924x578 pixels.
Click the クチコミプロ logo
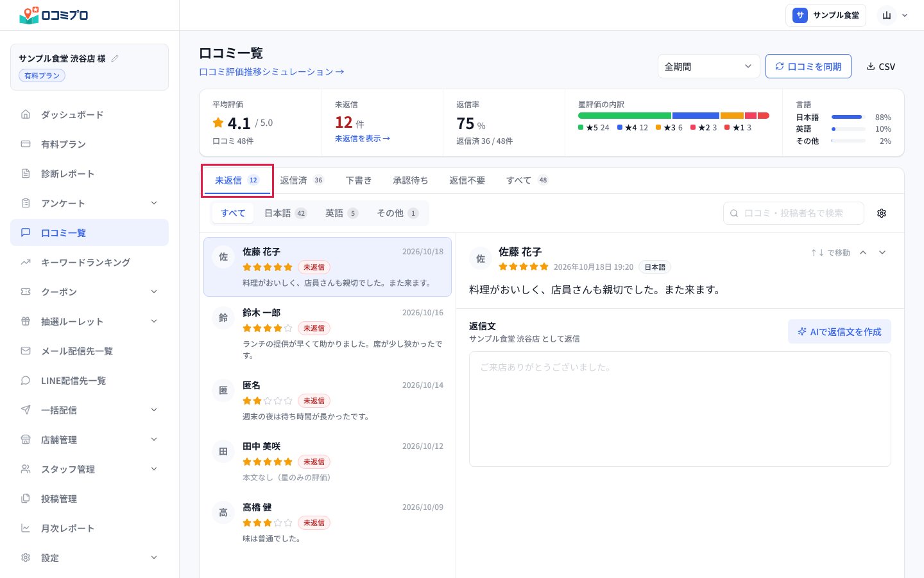[54, 15]
